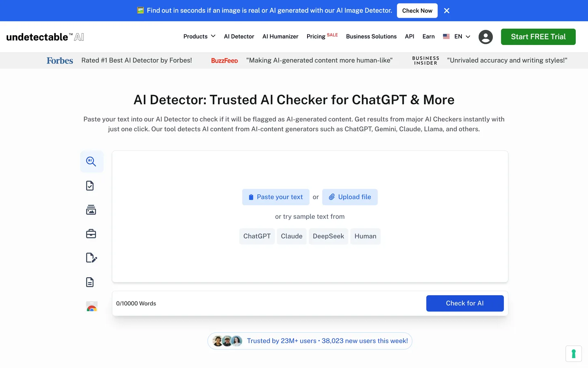
Task: Open the EN language selector
Action: point(462,36)
